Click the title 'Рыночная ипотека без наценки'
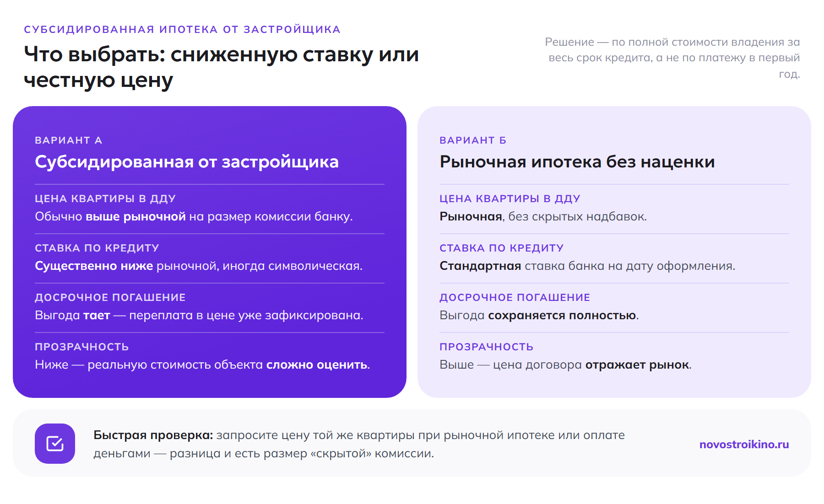The width and height of the screenshot is (824, 504). [x=577, y=161]
